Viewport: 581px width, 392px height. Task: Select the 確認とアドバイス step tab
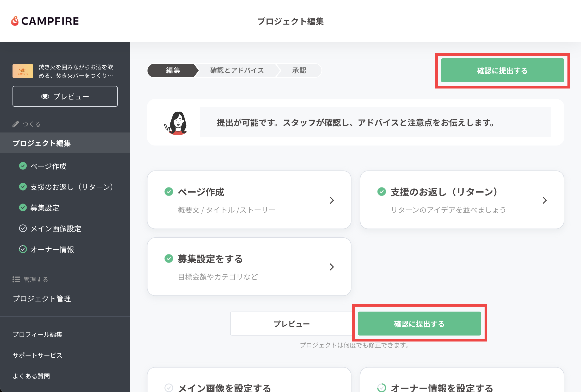point(237,71)
